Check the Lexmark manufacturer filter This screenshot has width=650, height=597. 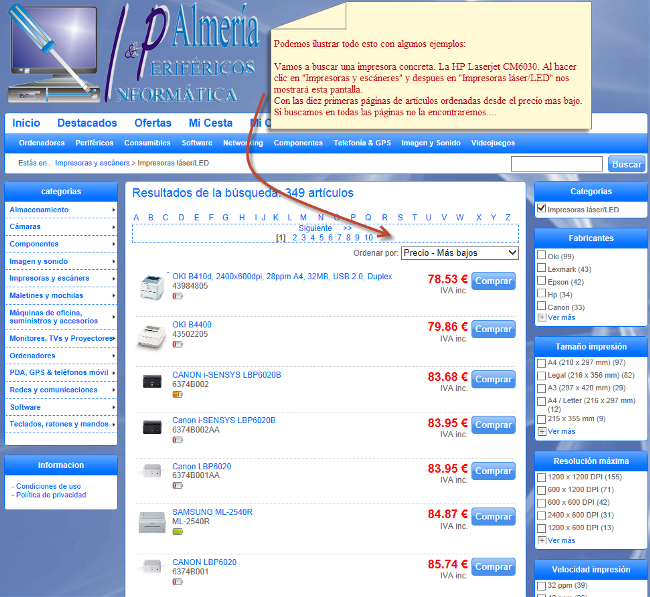[x=542, y=269]
